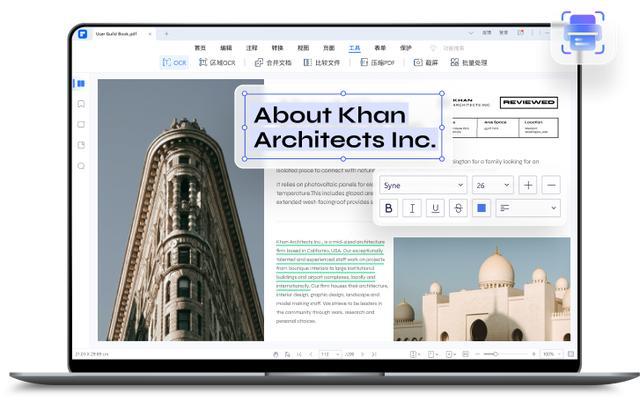640x401 pixels.
Task: Toggle strikethrough formatting
Action: [x=458, y=208]
